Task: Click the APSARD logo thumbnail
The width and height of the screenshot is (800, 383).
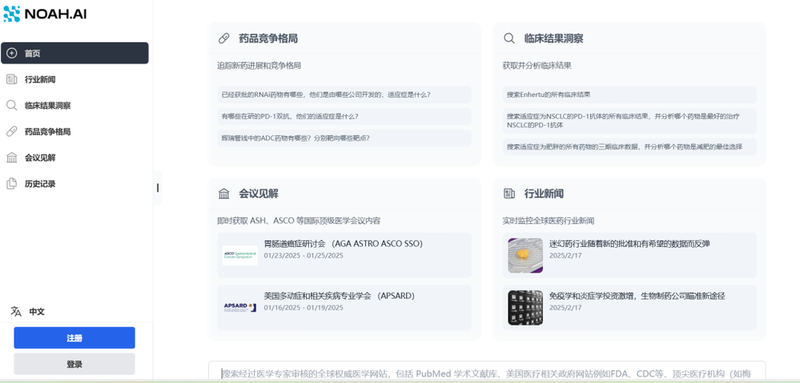Action: pyautogui.click(x=240, y=307)
